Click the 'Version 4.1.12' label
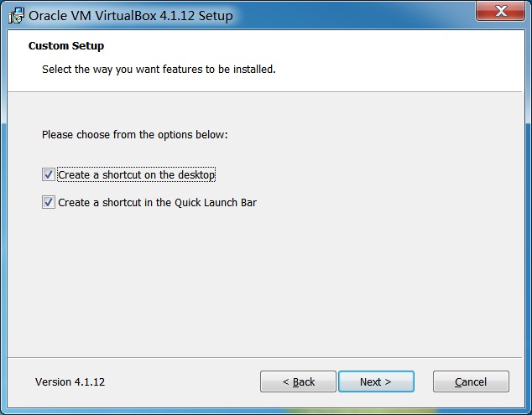 tap(70, 382)
